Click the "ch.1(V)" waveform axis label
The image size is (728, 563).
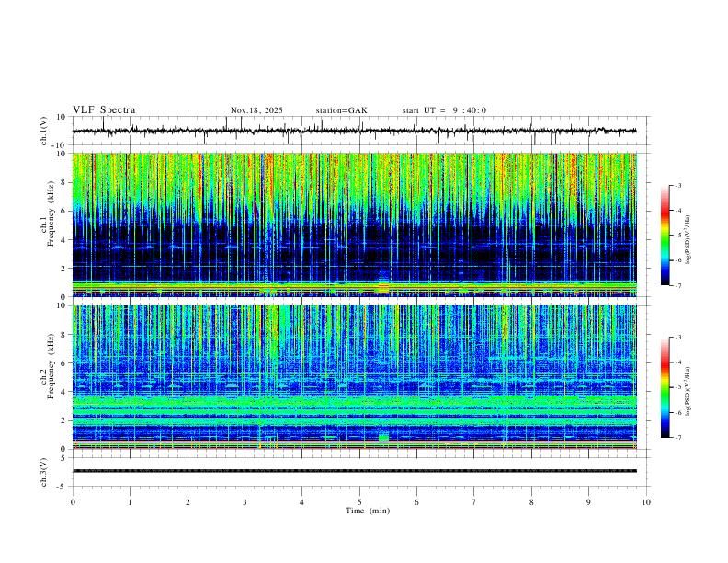tap(44, 131)
